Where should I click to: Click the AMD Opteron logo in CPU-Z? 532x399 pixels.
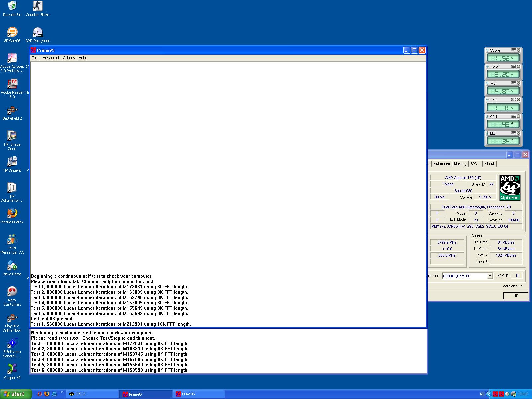[510, 188]
